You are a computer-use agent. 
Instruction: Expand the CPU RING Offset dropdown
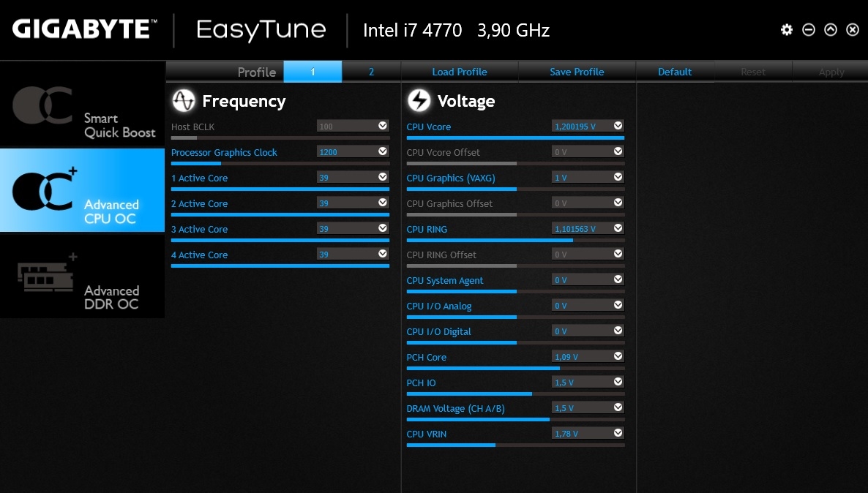click(x=618, y=253)
